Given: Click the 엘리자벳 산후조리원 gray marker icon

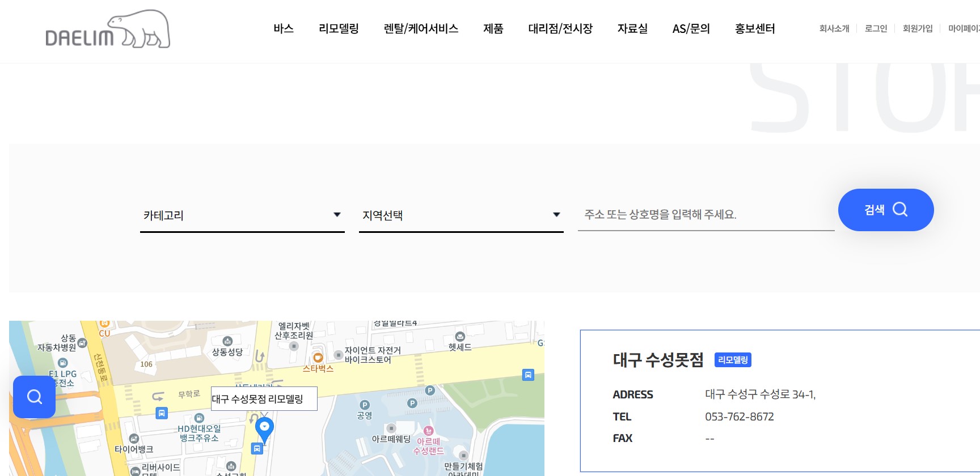Looking at the screenshot, I should coord(294,346).
